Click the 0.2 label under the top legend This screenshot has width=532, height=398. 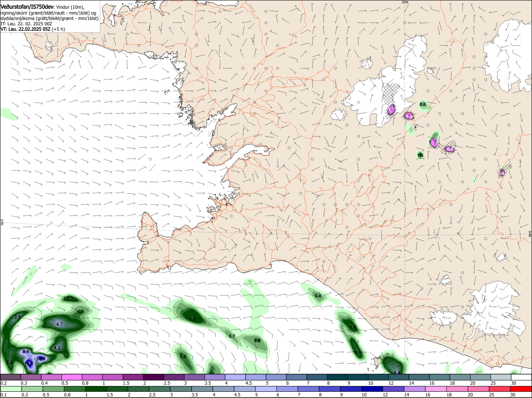point(3,383)
